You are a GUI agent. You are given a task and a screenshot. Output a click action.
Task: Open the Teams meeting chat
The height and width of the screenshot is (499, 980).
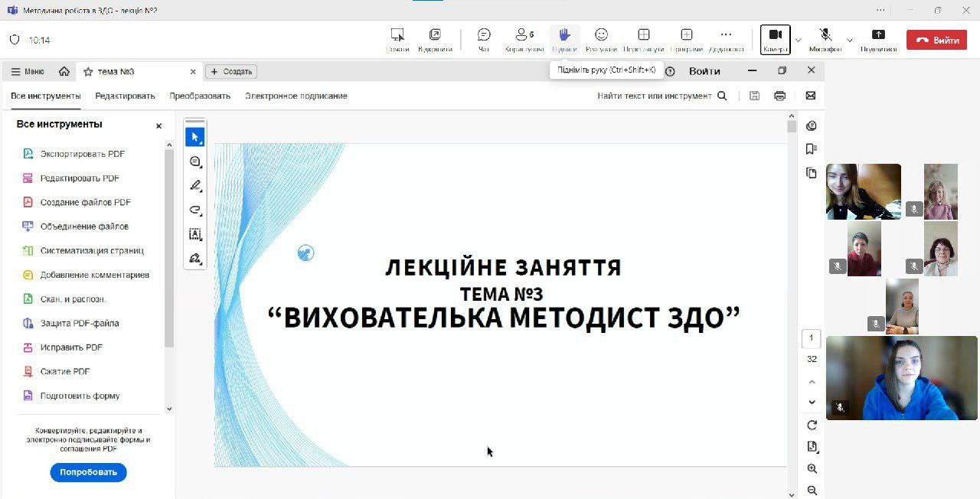coord(484,39)
